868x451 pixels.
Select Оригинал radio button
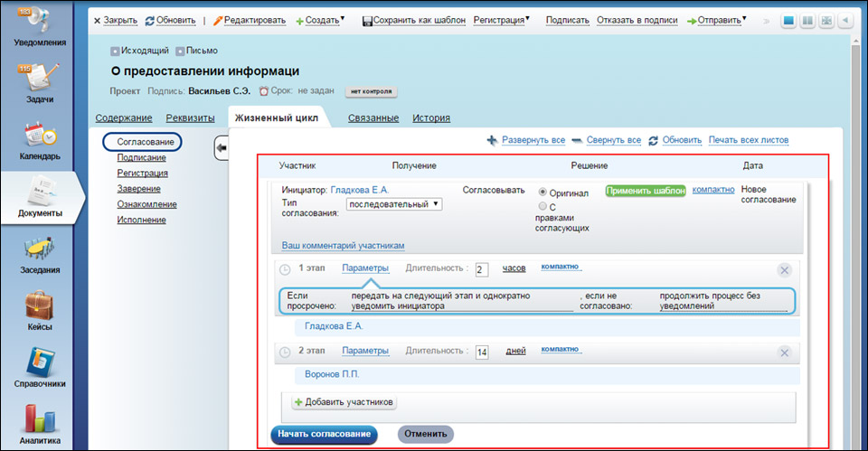point(542,192)
